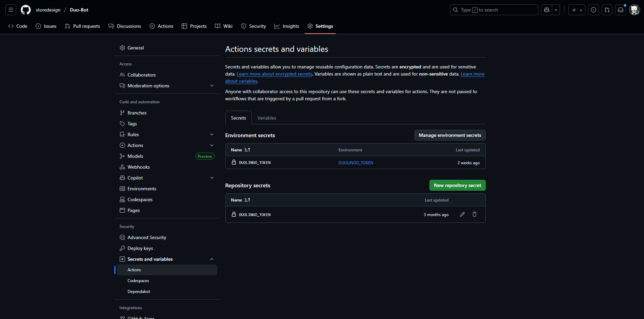Go to GitHub home via Octocat logo
Image resolution: width=644 pixels, height=319 pixels.
(x=26, y=10)
